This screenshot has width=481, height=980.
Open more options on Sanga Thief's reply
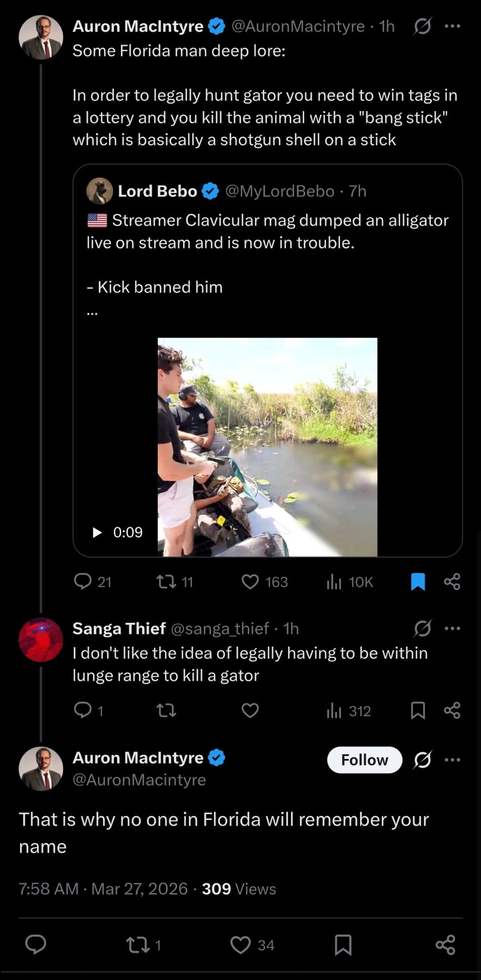(x=452, y=629)
